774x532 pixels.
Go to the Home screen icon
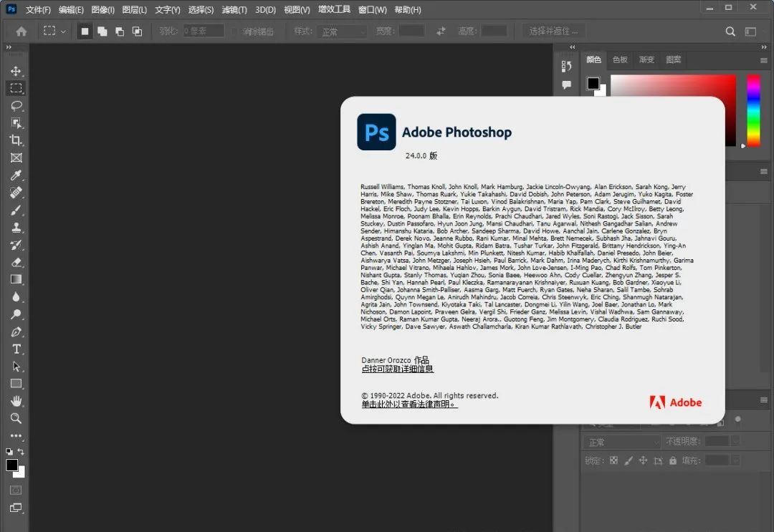pos(21,32)
